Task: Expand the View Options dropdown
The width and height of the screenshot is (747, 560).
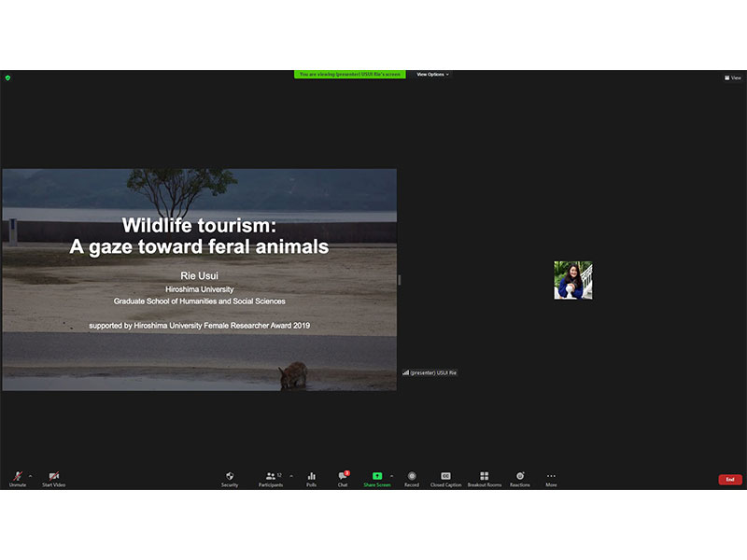Action: pyautogui.click(x=432, y=75)
